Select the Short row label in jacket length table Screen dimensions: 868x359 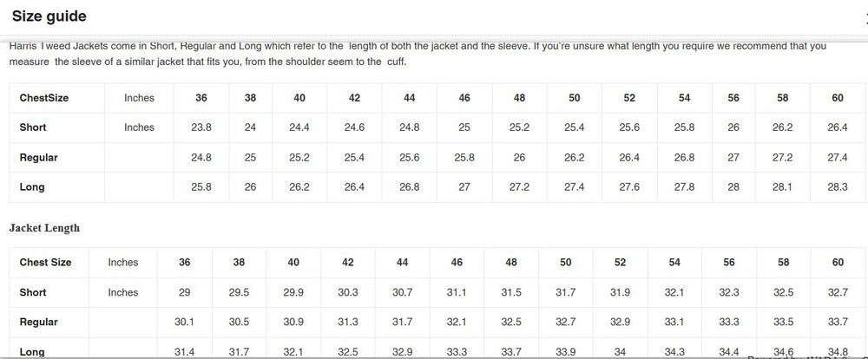[33, 292]
